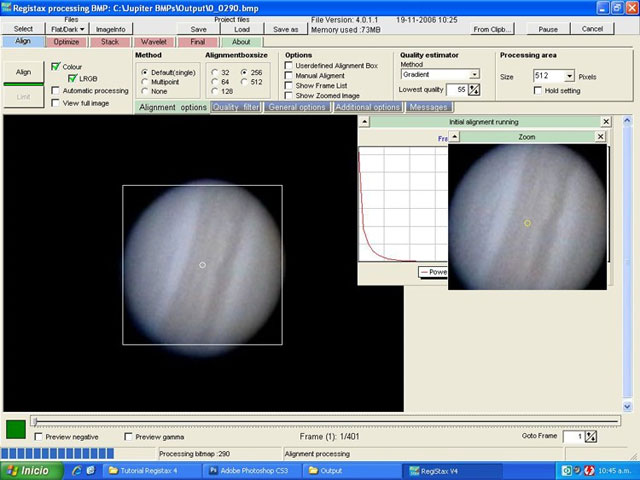Image resolution: width=640 pixels, height=480 pixels.
Task: Open Adobe Photoshop CS3 from taskbar
Action: click(247, 470)
